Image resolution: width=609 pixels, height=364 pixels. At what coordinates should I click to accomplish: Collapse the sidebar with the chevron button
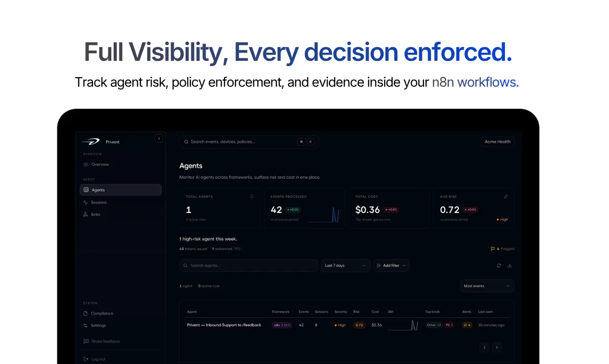pyautogui.click(x=159, y=138)
